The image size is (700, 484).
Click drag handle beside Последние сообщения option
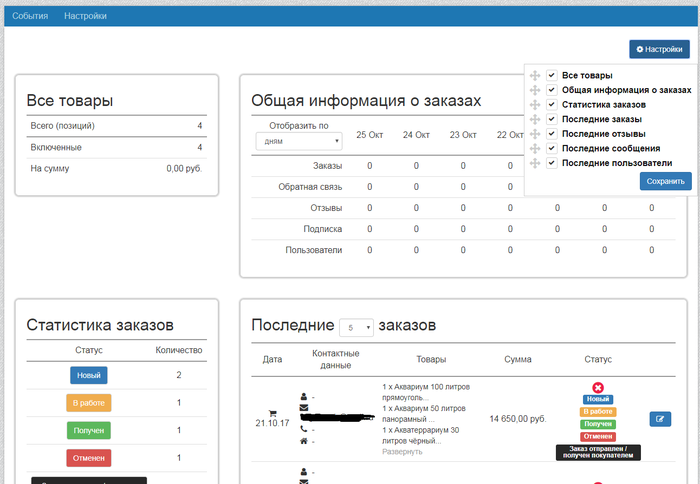pos(535,148)
